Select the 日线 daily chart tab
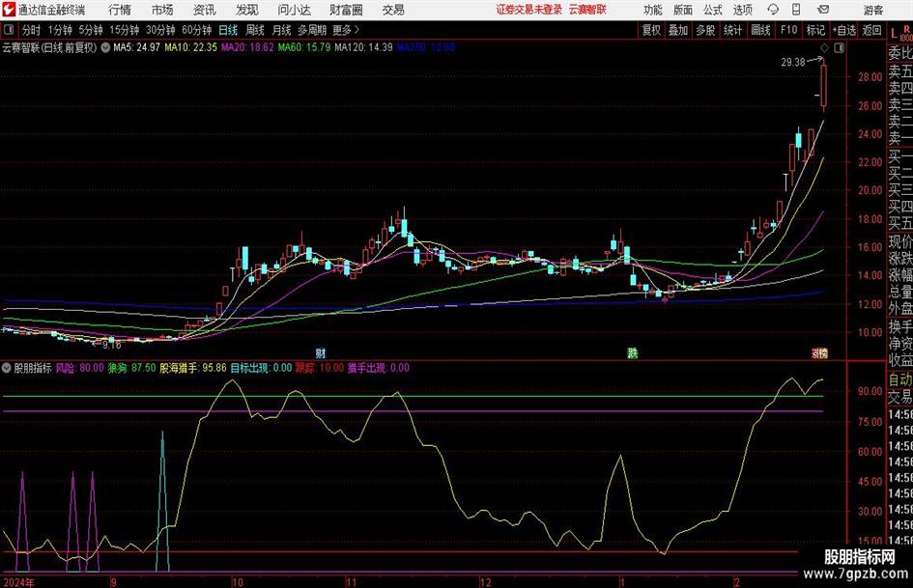913x588 pixels. (x=228, y=30)
